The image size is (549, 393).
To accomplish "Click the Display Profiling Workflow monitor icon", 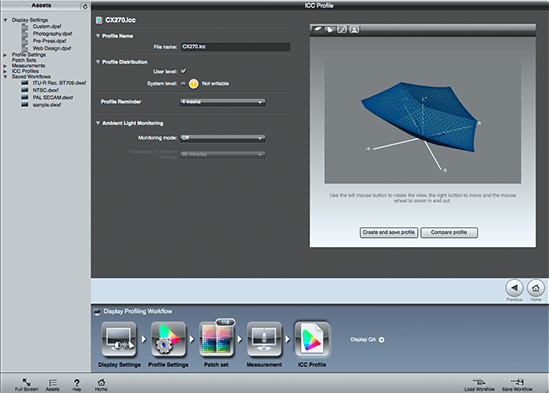I will [x=97, y=312].
